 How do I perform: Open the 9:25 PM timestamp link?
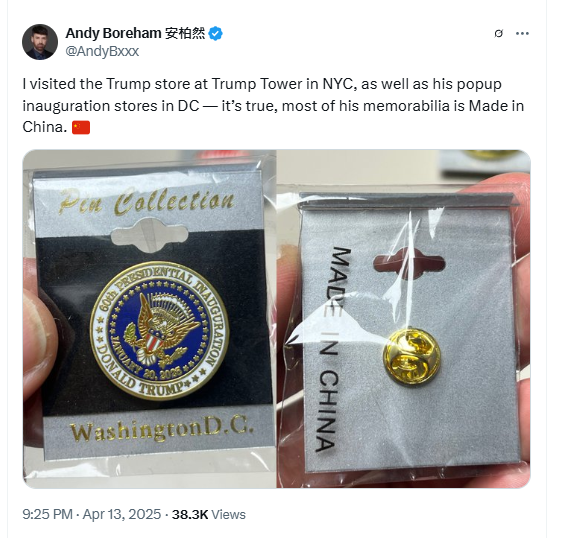click(x=47, y=515)
